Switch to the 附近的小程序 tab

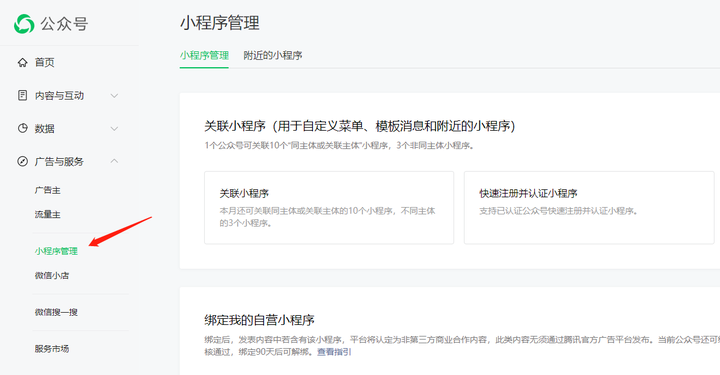273,56
